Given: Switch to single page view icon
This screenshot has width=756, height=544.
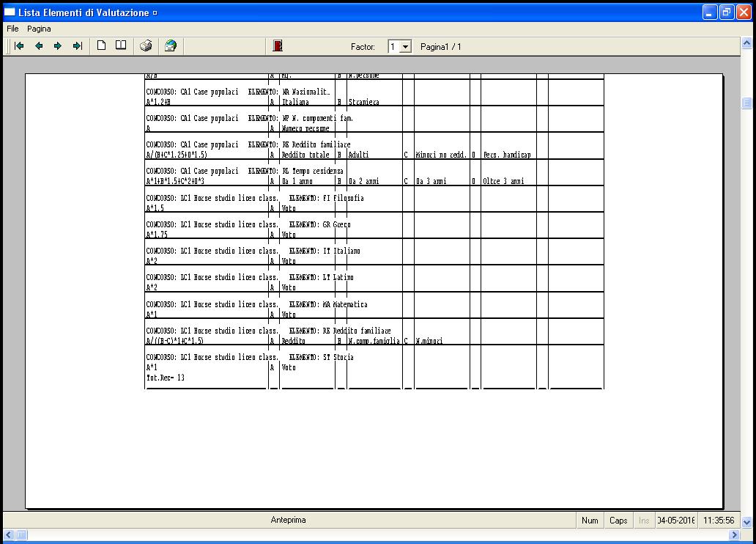Looking at the screenshot, I should (101, 46).
